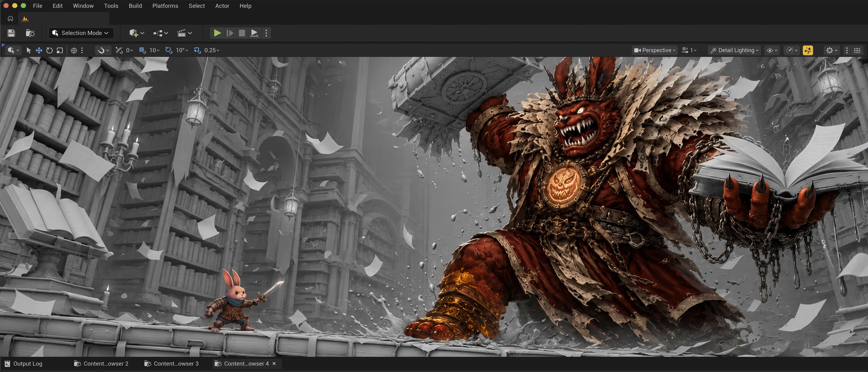Viewport: 868px width, 372px height.
Task: Expand the Selection Mode dropdown
Action: pos(81,33)
